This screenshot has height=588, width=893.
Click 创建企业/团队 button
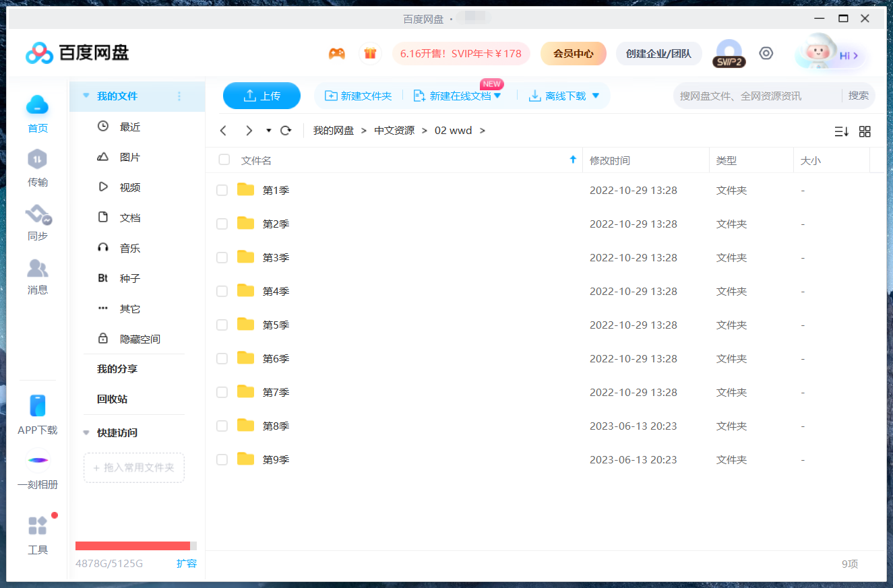(x=658, y=53)
